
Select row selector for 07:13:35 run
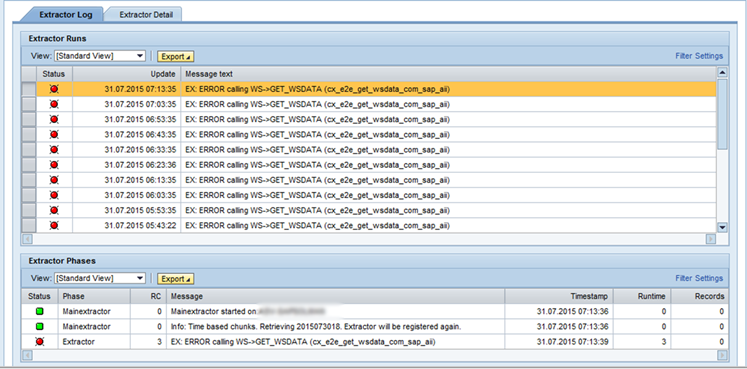pyautogui.click(x=29, y=89)
